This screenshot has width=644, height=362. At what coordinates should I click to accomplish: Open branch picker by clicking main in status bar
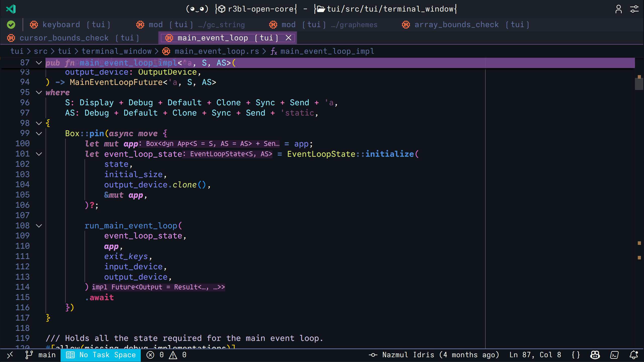tap(47, 355)
